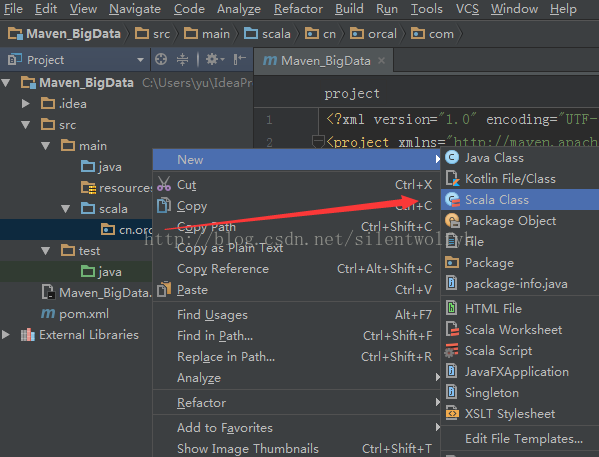Choose Copy Reference in context menu
This screenshot has width=599, height=457.
[296, 269]
